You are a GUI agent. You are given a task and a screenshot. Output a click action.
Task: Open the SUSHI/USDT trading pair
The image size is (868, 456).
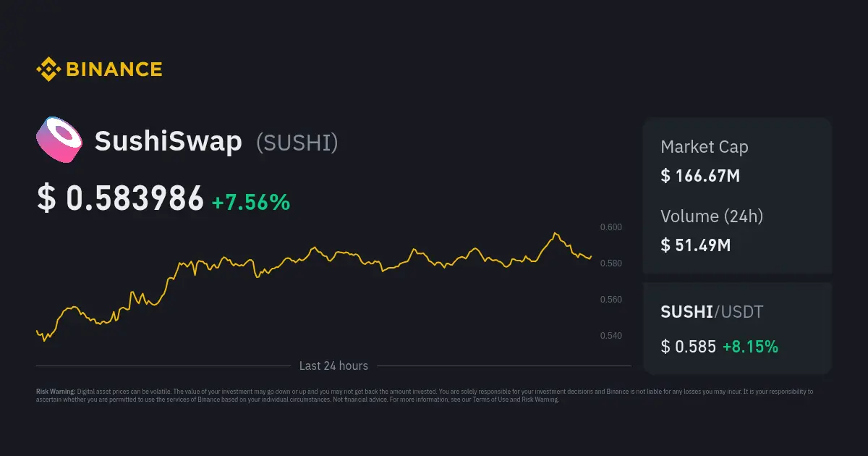712,312
